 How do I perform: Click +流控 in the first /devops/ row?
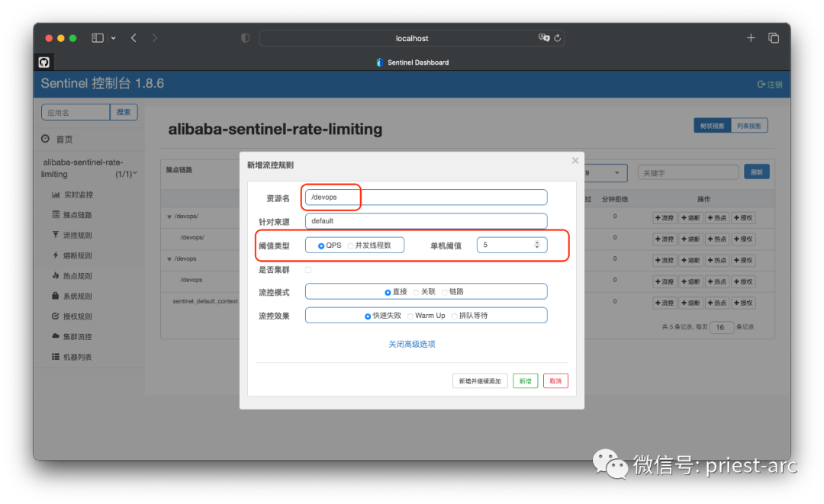click(665, 218)
